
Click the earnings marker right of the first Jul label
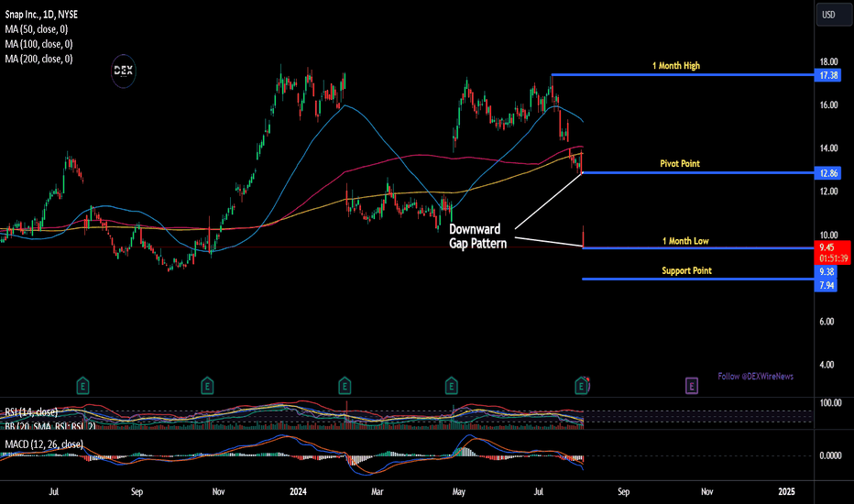(82, 387)
